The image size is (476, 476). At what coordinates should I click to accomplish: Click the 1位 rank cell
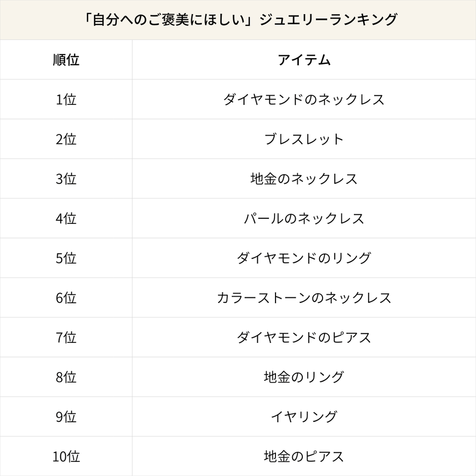pos(66,99)
